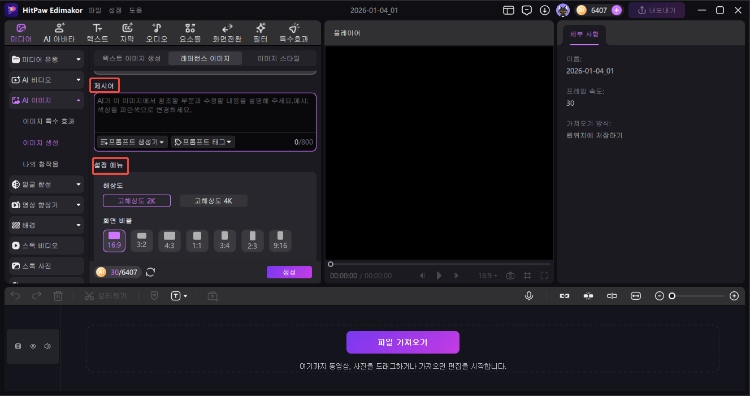The width and height of the screenshot is (750, 396).
Task: Open the user avatar profile
Action: coord(563,10)
